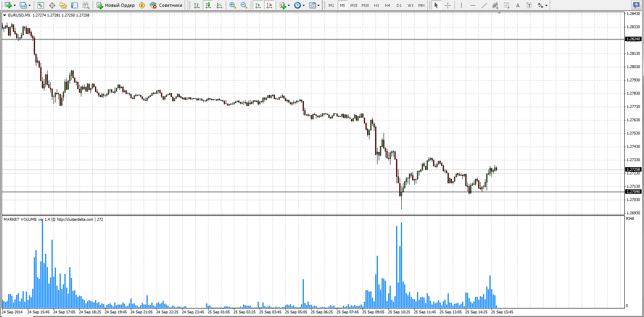Show the Market Watch window
The height and width of the screenshot is (317, 644).
point(40,5)
